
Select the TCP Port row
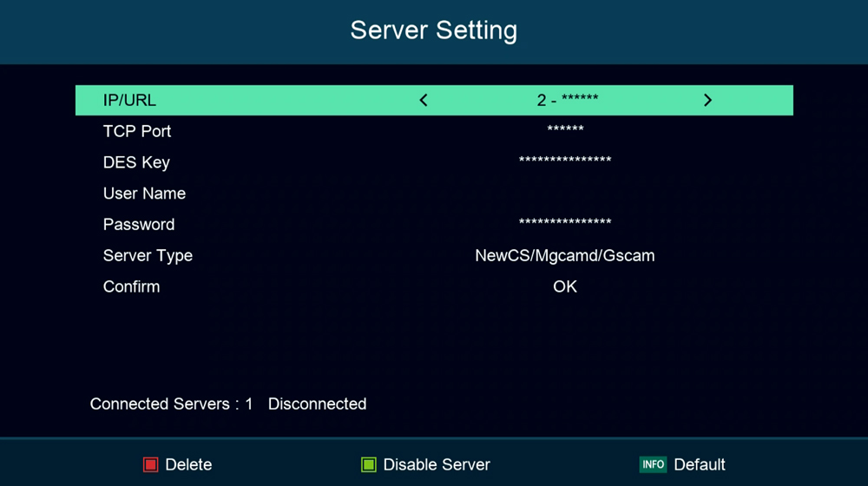137,132
